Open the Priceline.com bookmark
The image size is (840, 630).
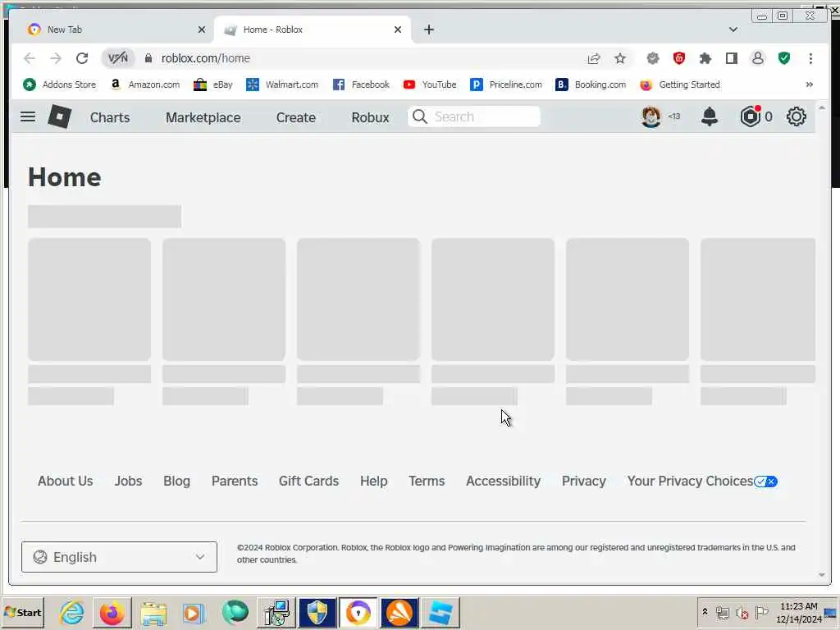click(x=505, y=84)
